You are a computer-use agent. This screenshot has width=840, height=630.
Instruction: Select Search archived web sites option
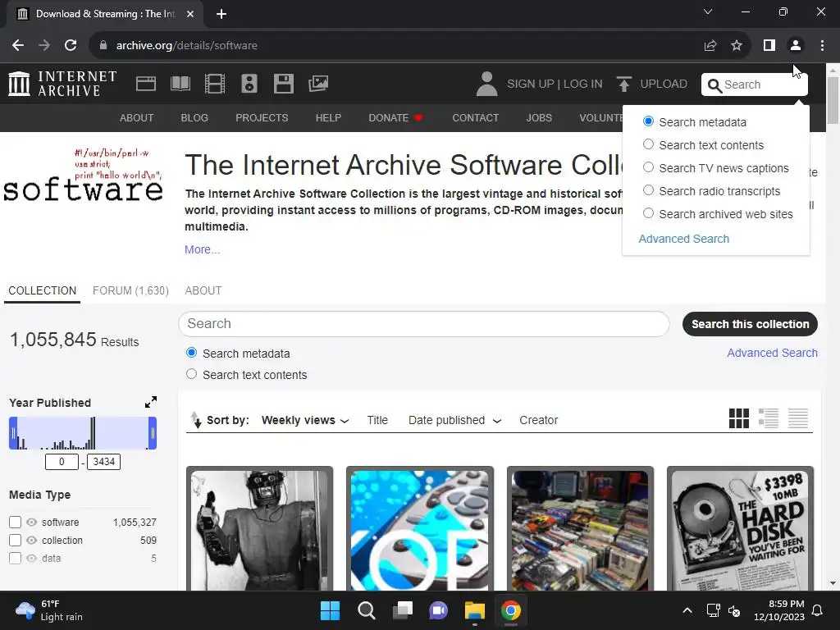pos(648,214)
